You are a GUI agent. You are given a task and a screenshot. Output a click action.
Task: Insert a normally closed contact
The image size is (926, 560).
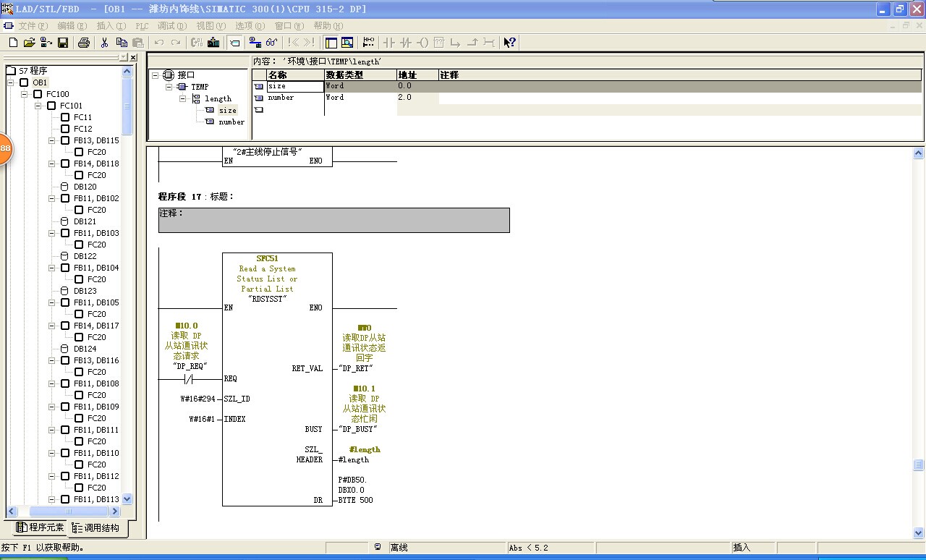coord(406,43)
